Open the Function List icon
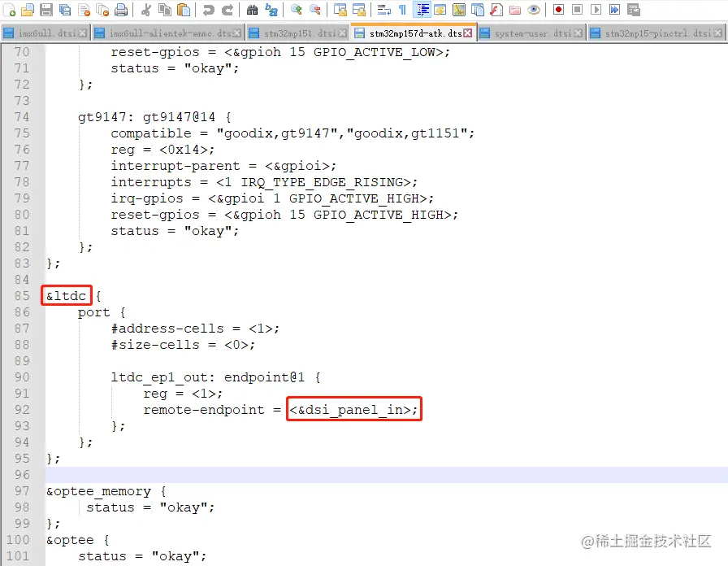Screen dimensions: 728x566 (x=496, y=9)
